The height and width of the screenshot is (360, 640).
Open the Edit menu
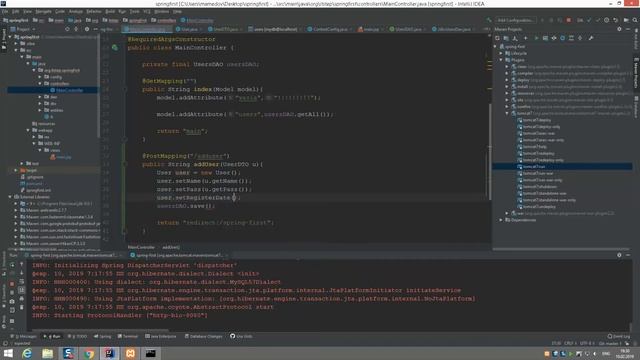[x=16, y=11]
